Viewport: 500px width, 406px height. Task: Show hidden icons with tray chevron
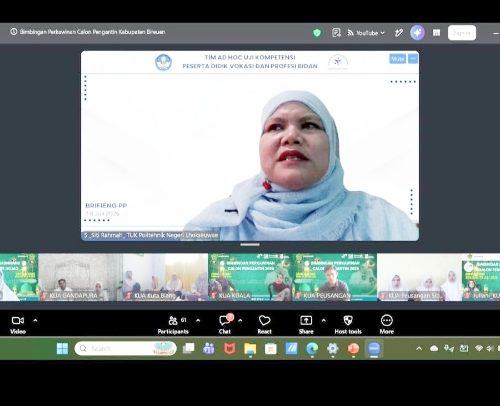click(x=419, y=349)
